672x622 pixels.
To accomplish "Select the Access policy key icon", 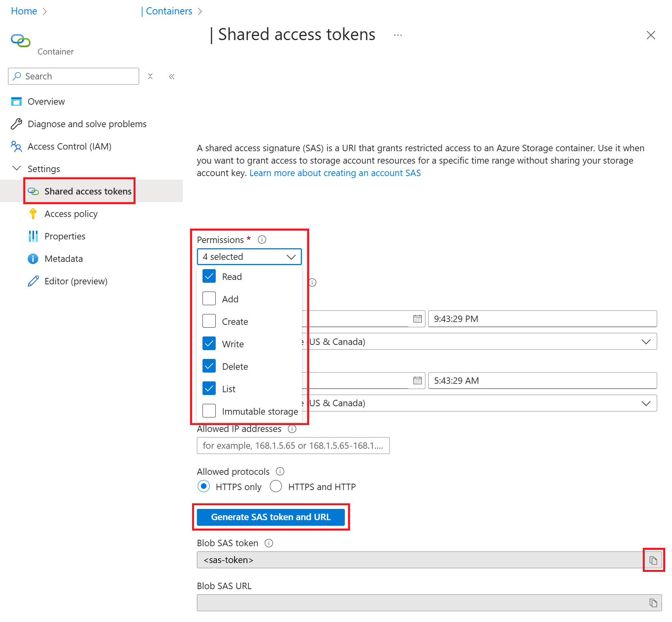I will pyautogui.click(x=33, y=214).
